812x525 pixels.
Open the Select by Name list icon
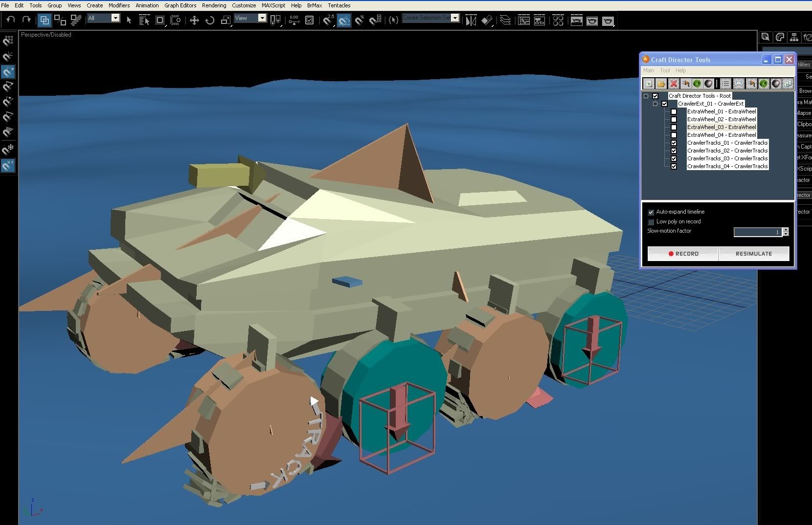tap(144, 20)
